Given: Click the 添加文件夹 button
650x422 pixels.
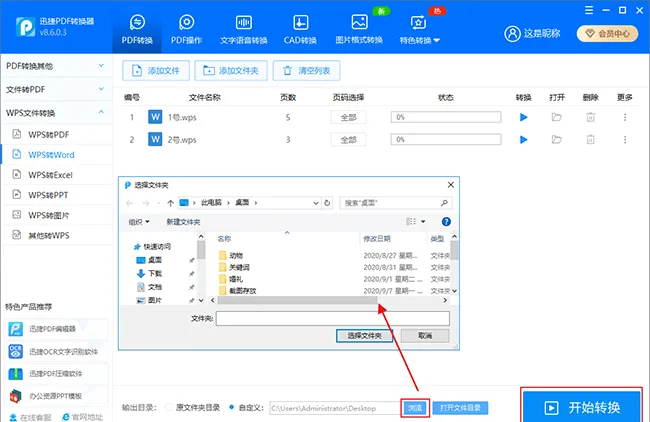Looking at the screenshot, I should click(x=231, y=70).
